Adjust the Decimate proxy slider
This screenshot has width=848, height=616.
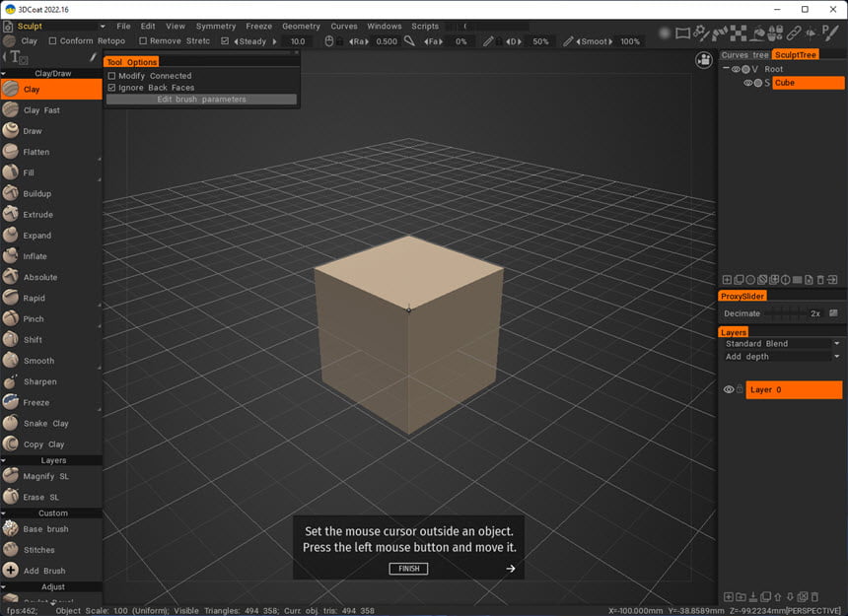click(x=786, y=313)
